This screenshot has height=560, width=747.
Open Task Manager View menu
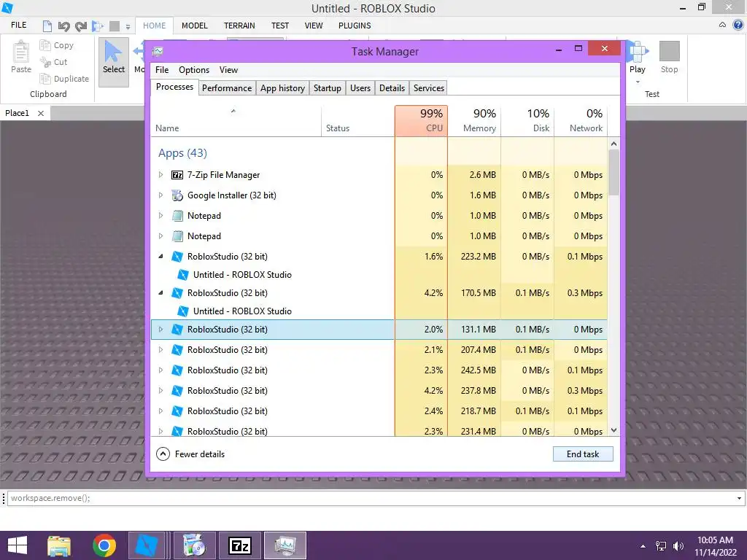228,70
